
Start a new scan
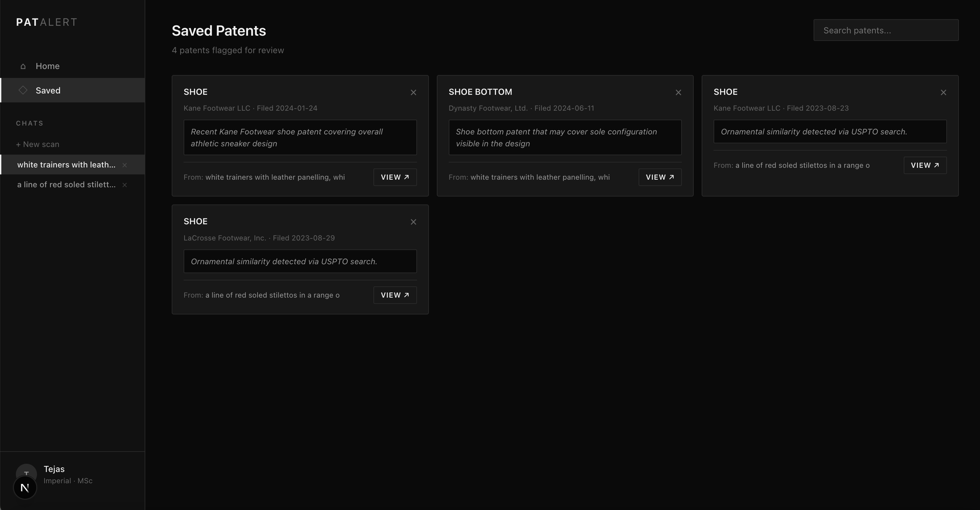(38, 144)
